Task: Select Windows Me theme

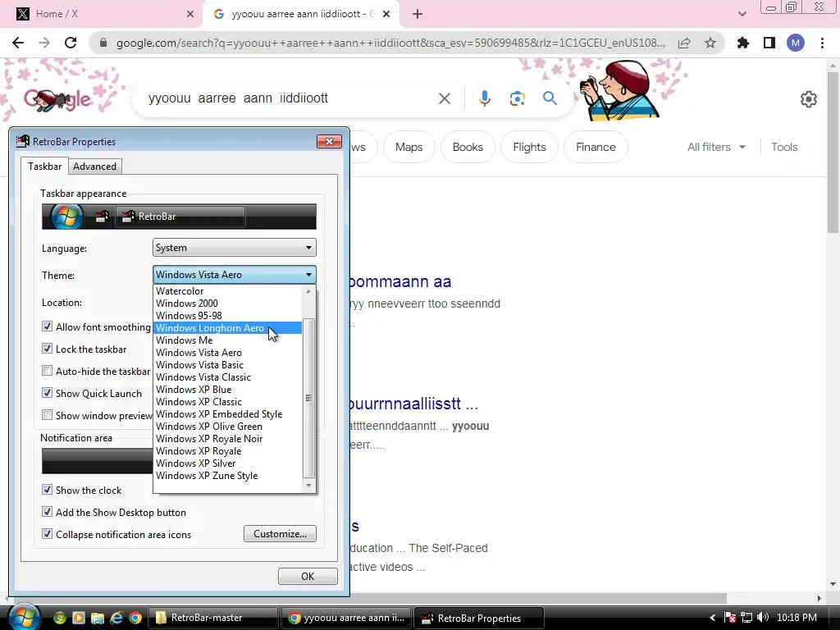Action: pyautogui.click(x=228, y=340)
